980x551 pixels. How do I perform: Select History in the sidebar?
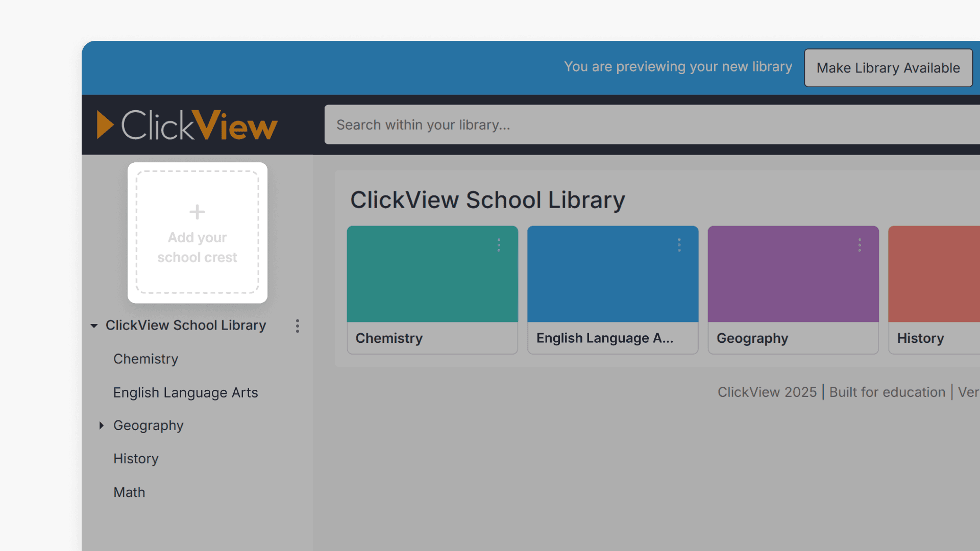[136, 458]
